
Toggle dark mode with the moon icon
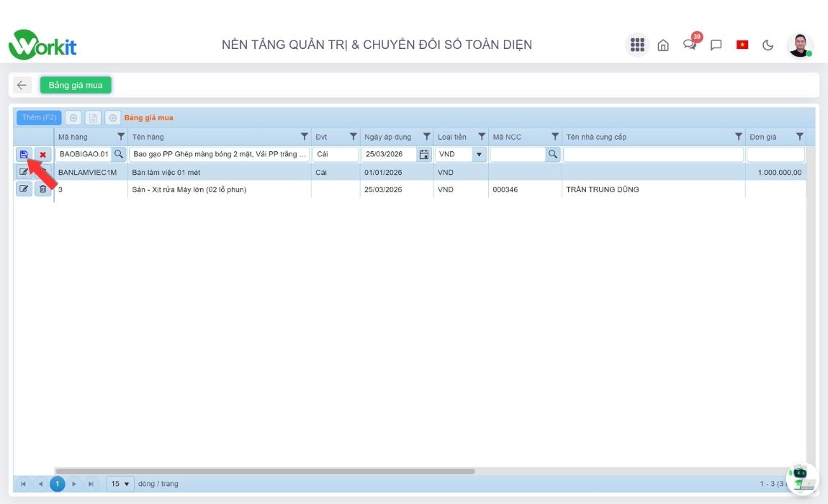pyautogui.click(x=768, y=45)
